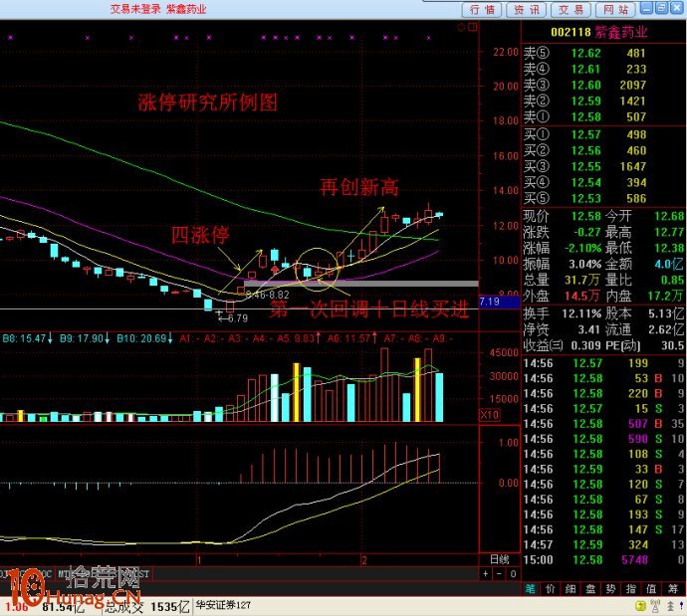Select the 卖⑤ ask row at 12.62

point(603,54)
